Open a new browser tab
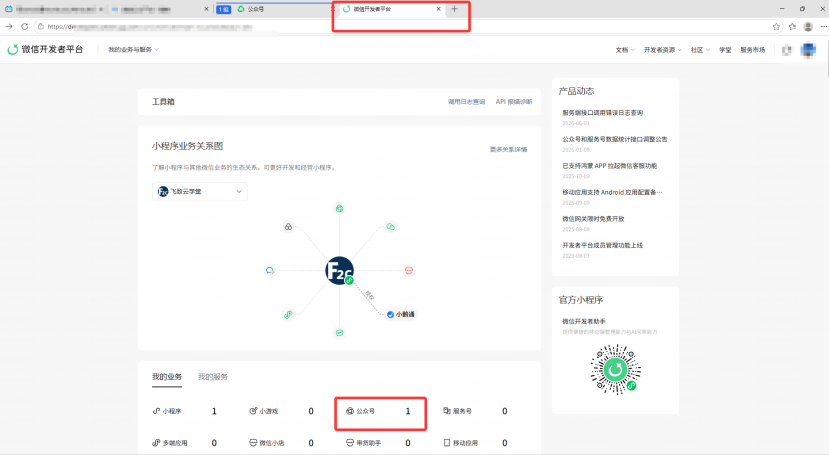 coord(454,9)
